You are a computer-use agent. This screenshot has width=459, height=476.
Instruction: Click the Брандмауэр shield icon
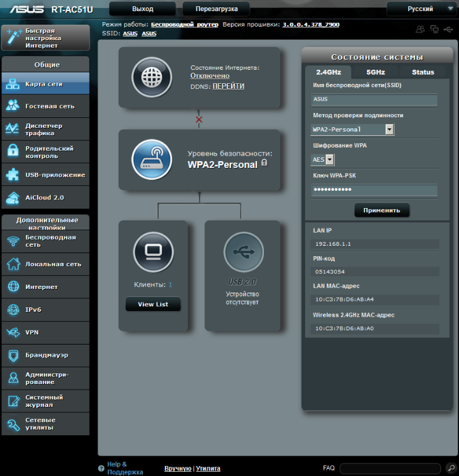point(14,355)
